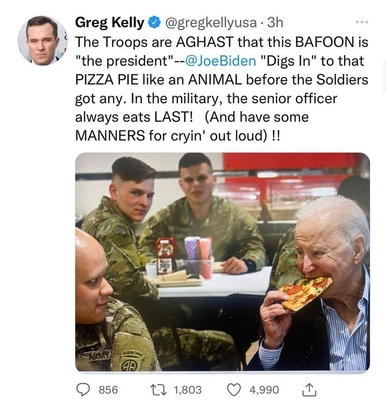Click the ARMY patch in the photo
The width and height of the screenshot is (388, 413).
pyautogui.click(x=99, y=355)
